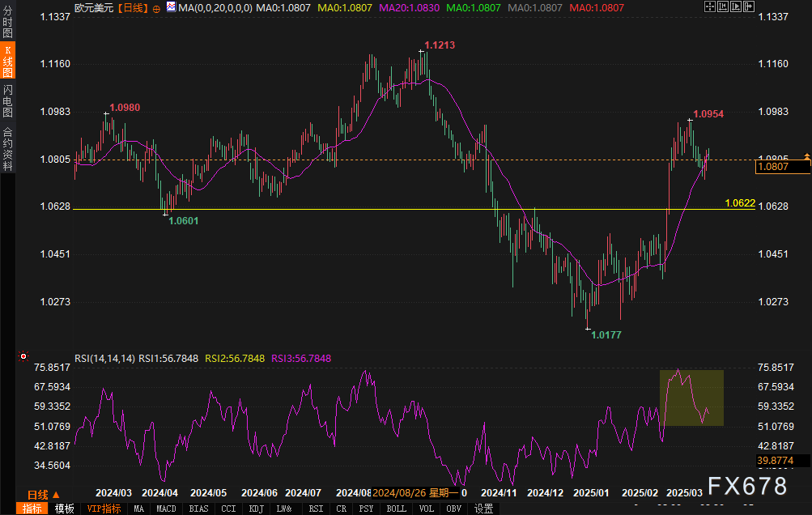Open the [日线] timeframe label in header
This screenshot has height=515, width=812.
point(132,8)
